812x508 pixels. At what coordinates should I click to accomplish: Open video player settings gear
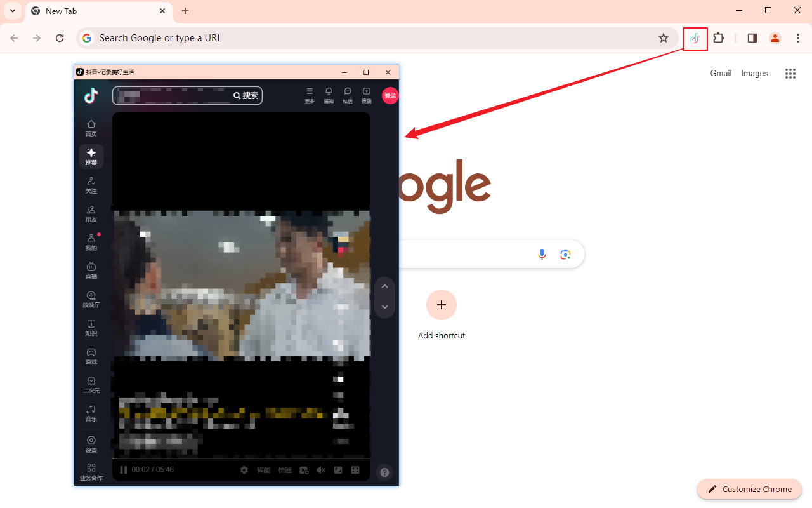click(244, 470)
